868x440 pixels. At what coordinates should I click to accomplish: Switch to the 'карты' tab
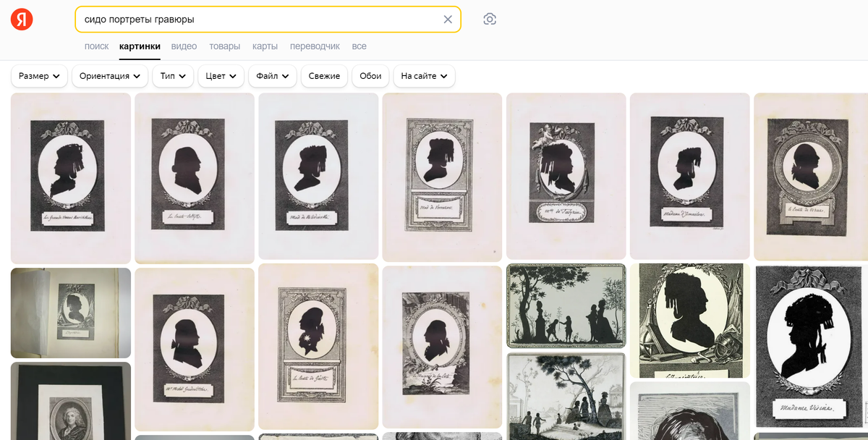(x=265, y=46)
